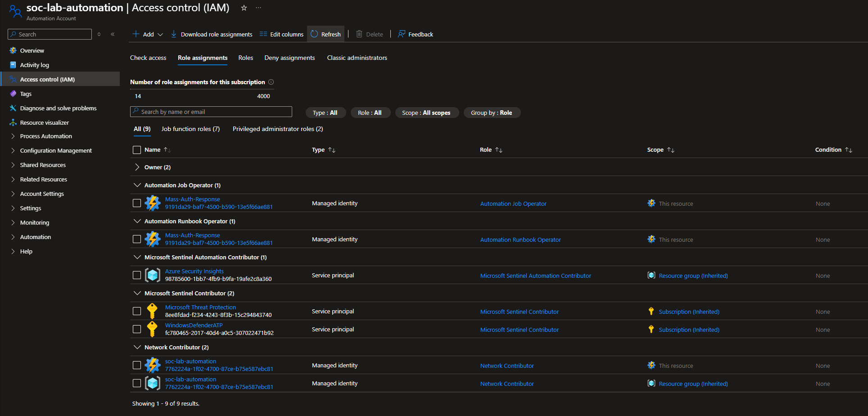Open the Feedback icon in the toolbar

point(402,34)
